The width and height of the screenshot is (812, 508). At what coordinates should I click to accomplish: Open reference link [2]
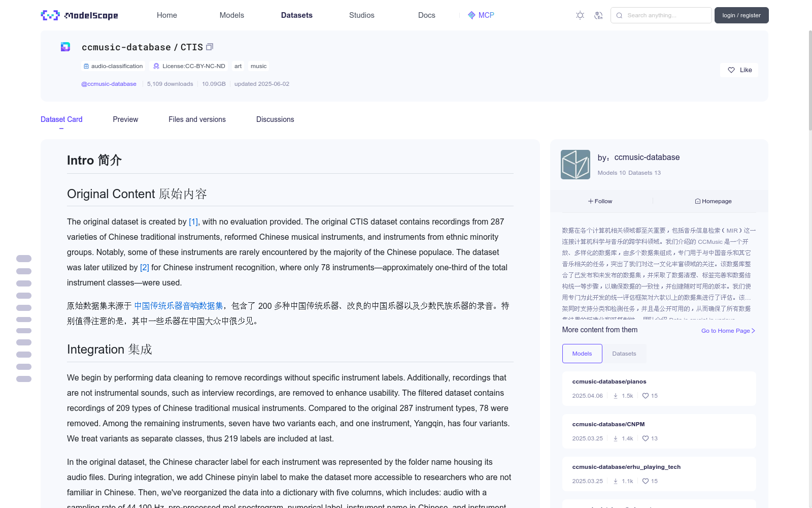(x=145, y=267)
